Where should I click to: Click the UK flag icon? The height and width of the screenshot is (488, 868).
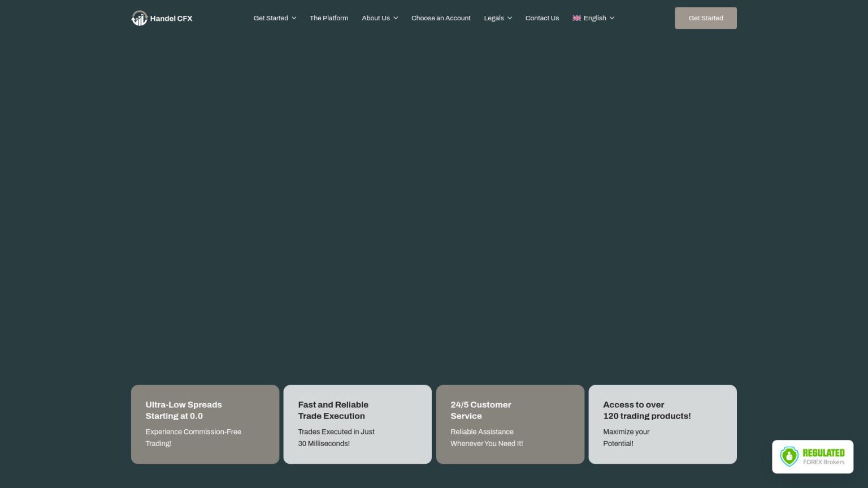(576, 18)
